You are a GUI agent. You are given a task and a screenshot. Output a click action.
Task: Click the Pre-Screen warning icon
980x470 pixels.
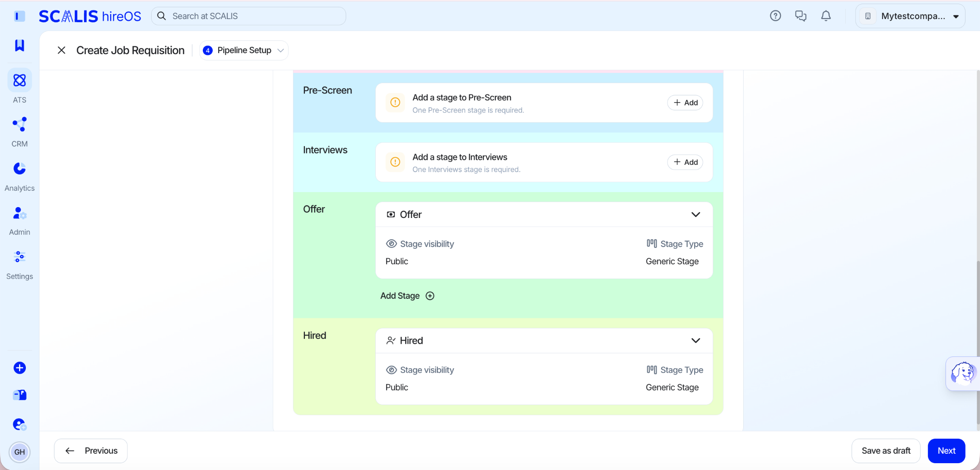(x=395, y=103)
